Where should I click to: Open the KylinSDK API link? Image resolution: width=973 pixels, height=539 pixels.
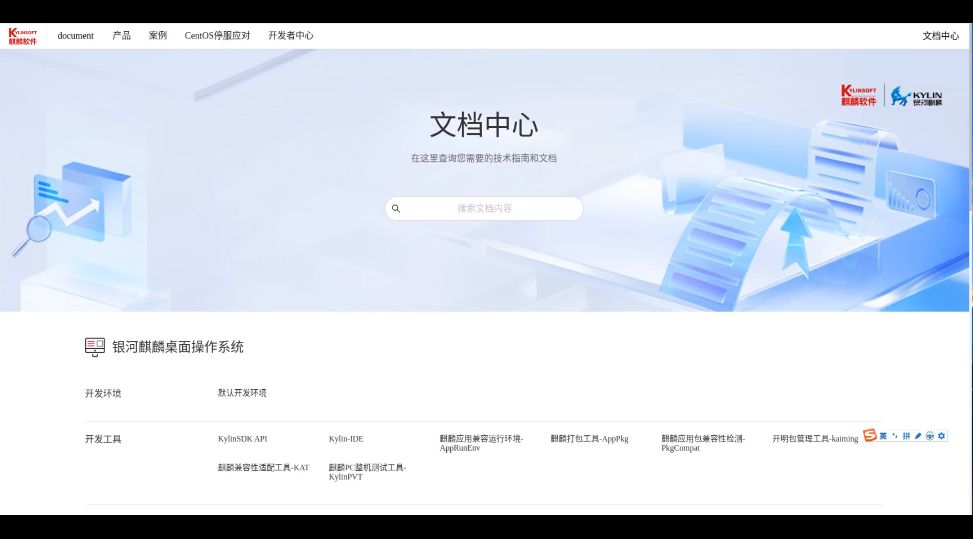pyautogui.click(x=242, y=439)
